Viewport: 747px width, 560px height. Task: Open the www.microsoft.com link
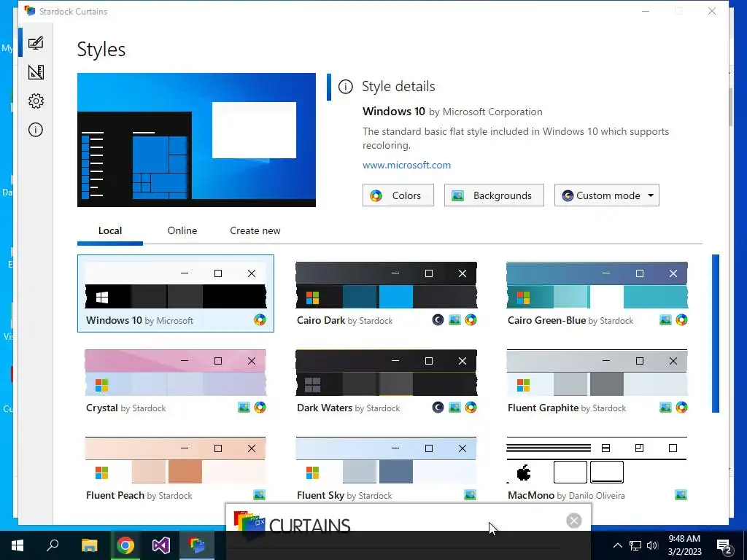click(406, 165)
